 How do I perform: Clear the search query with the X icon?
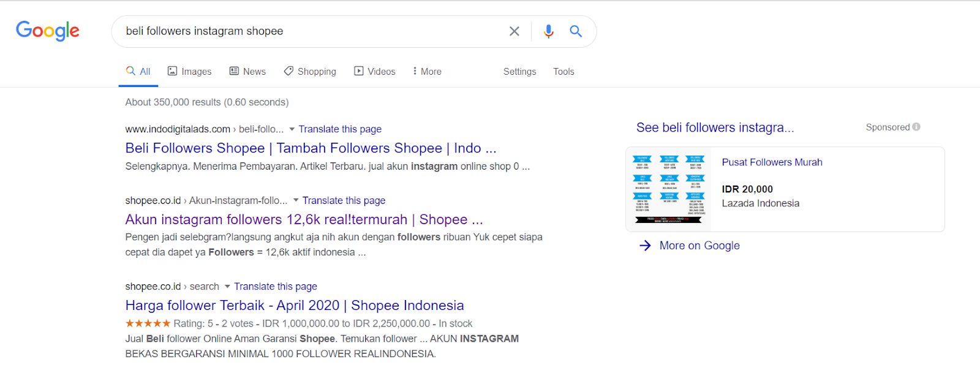(514, 31)
